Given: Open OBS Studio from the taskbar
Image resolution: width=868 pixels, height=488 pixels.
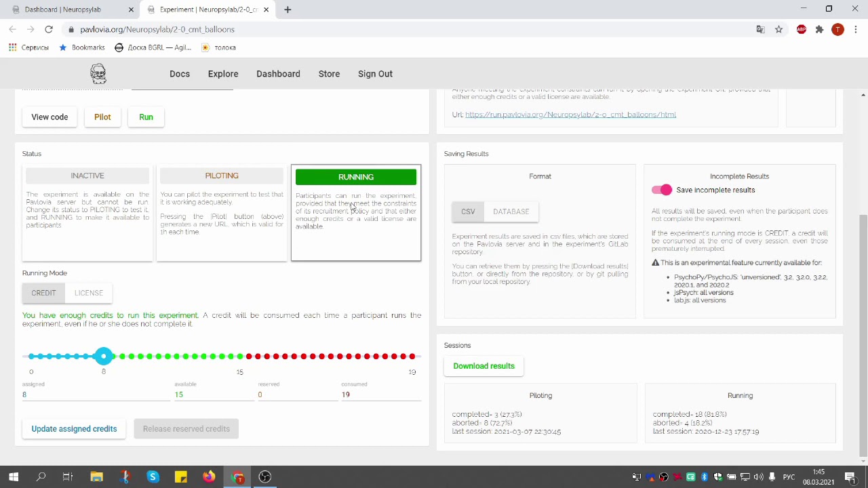Looking at the screenshot, I should 265,476.
